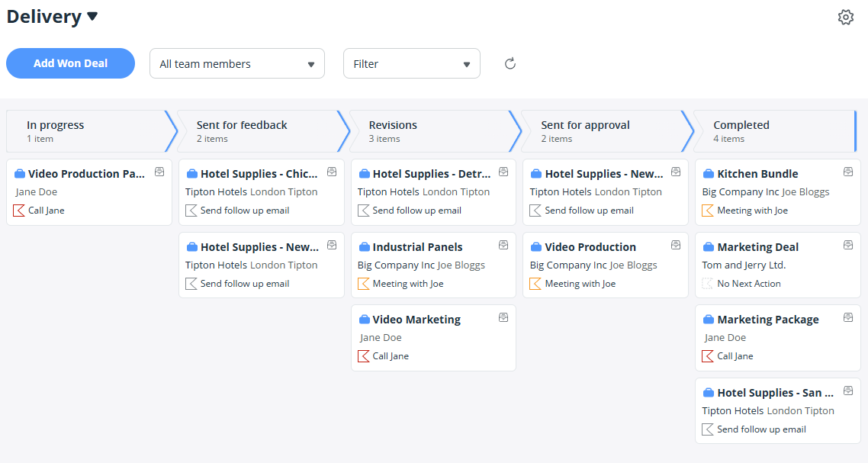Archive icon on Video Production Pa... card

[159, 172]
